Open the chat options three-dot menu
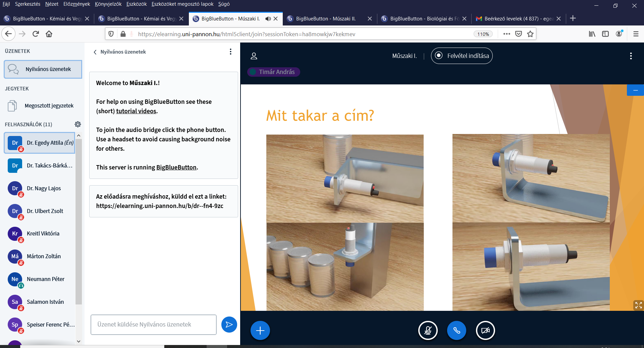The image size is (644, 348). pos(230,52)
